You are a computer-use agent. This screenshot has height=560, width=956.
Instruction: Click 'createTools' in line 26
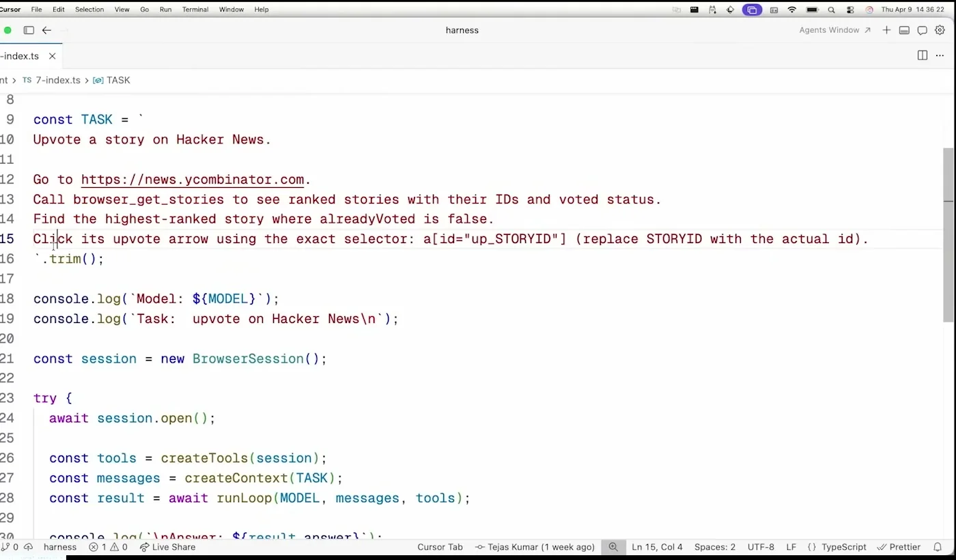coord(204,458)
